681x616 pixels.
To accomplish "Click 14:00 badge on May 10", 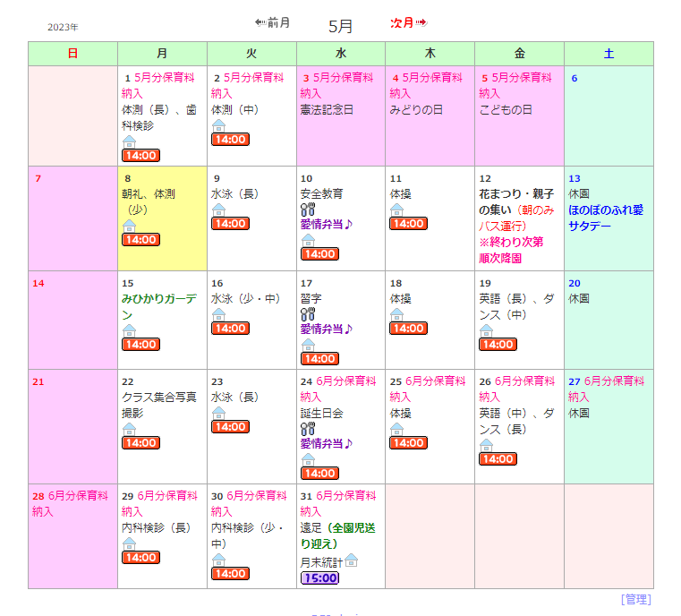I will (x=319, y=253).
